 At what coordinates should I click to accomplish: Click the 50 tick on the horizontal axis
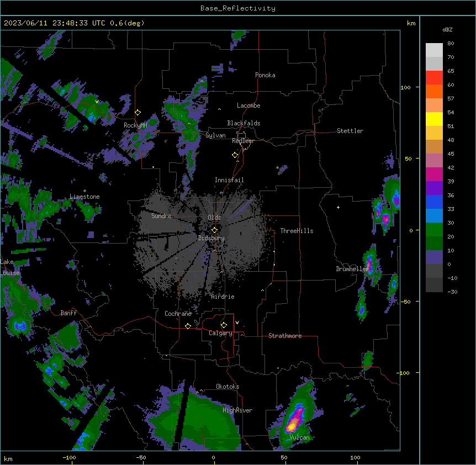tap(284, 457)
